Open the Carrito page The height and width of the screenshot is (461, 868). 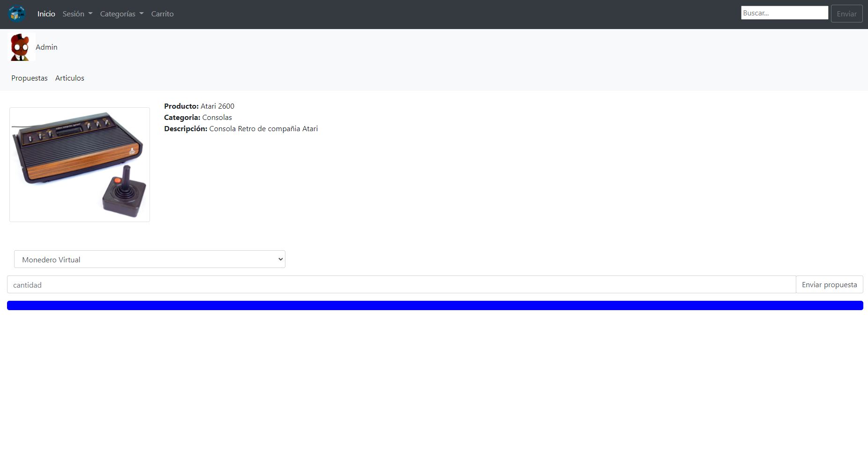click(x=162, y=14)
